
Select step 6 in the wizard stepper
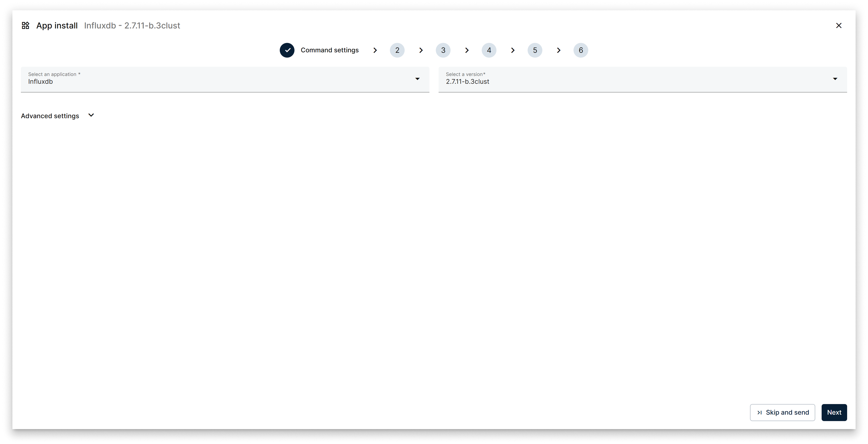[581, 50]
